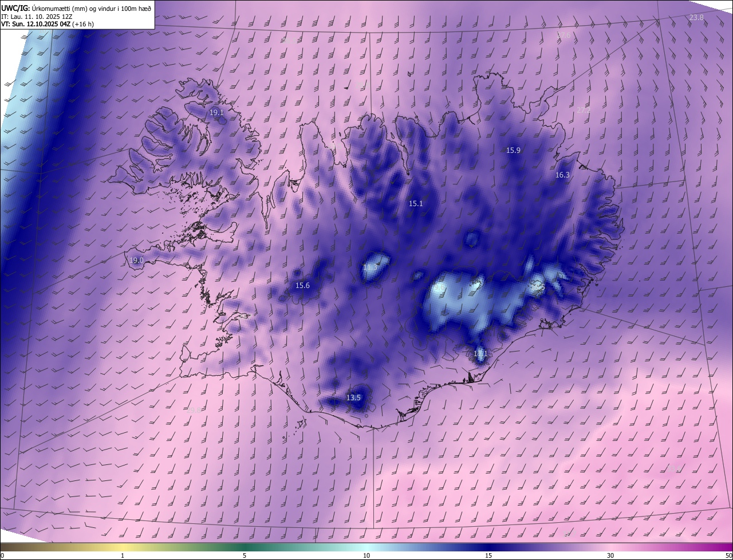Click the 16.3 value in the east

(562, 175)
